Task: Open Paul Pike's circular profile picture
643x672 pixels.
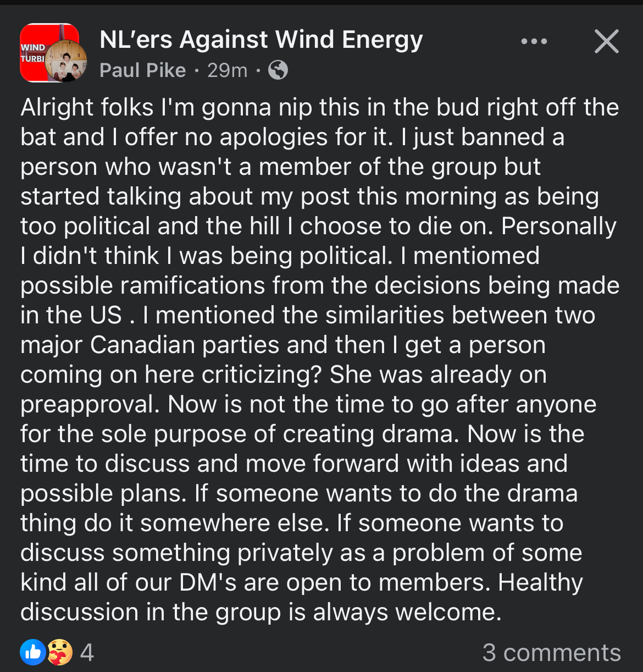Action: tap(66, 62)
